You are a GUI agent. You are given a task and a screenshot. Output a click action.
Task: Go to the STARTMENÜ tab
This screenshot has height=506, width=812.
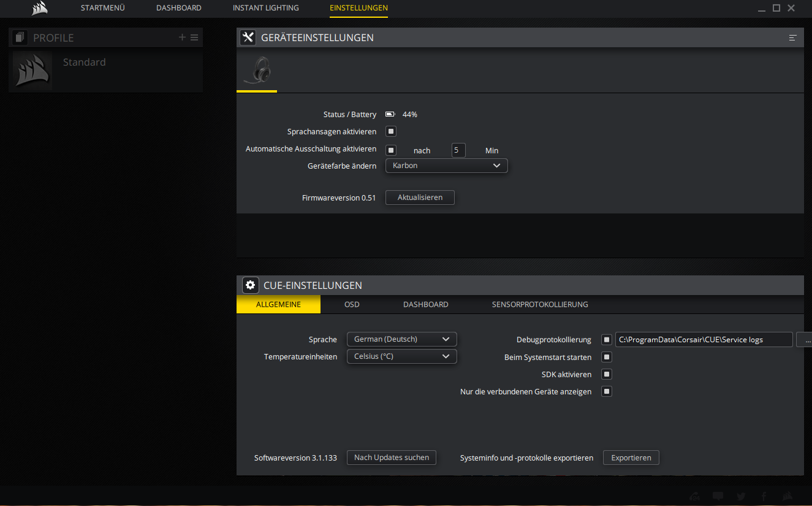pyautogui.click(x=103, y=8)
